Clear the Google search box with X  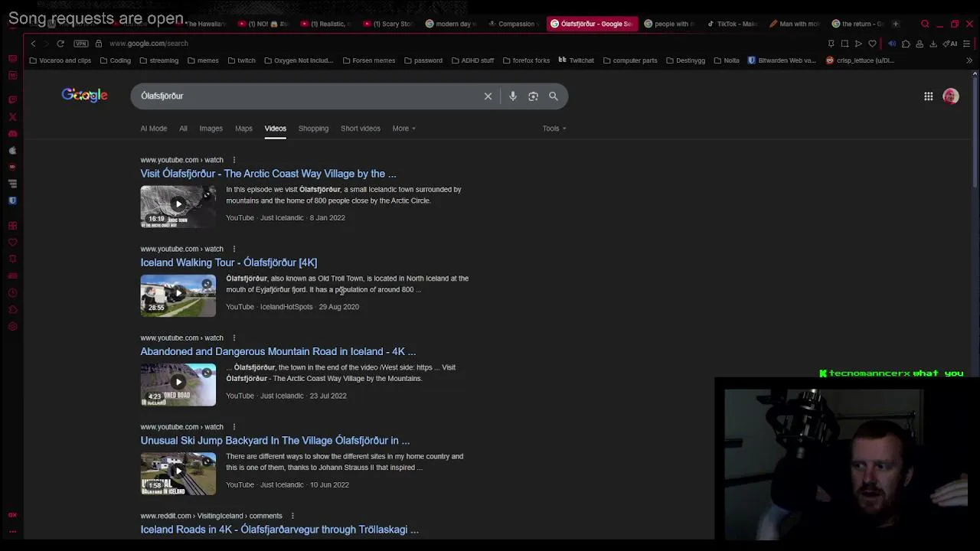[488, 96]
